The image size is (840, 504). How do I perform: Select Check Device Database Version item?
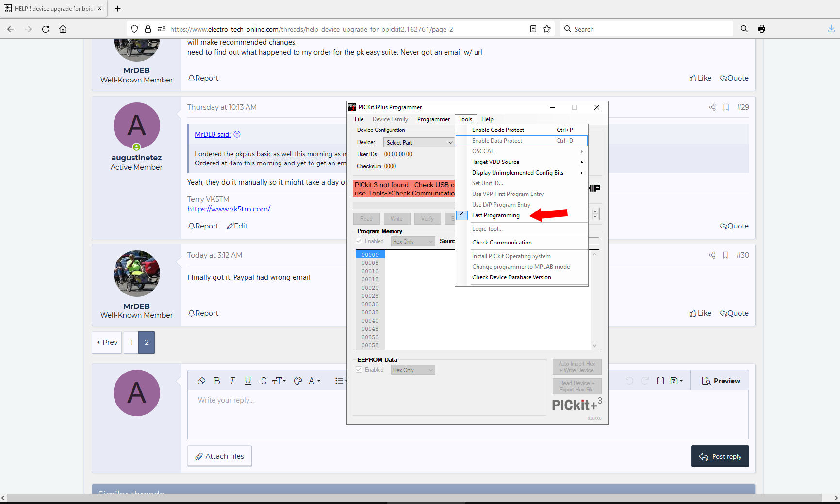[522, 277]
